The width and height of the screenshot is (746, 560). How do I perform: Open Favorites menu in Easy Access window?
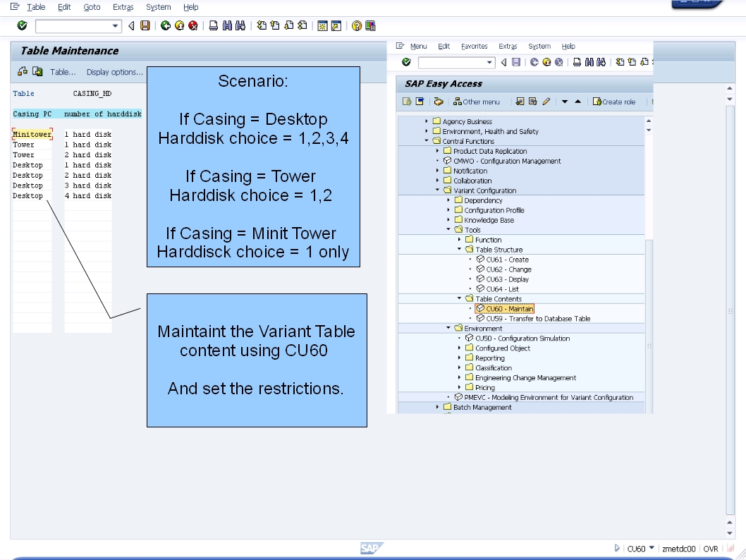475,46
